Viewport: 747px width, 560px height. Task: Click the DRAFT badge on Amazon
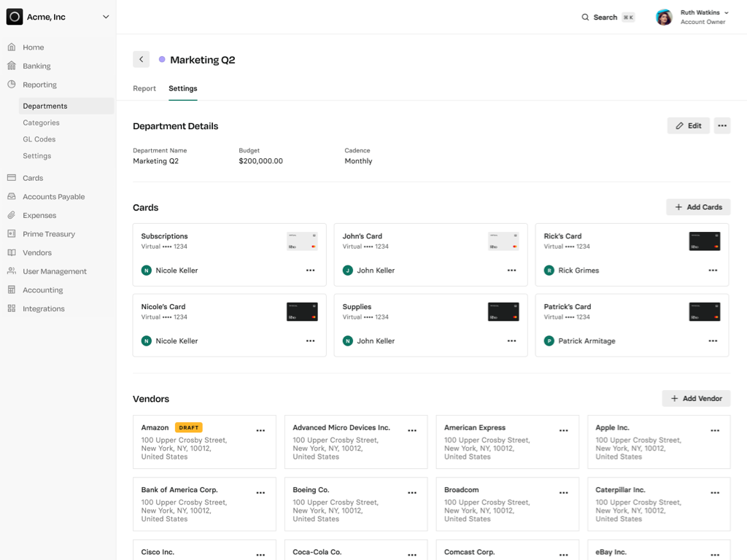(189, 427)
